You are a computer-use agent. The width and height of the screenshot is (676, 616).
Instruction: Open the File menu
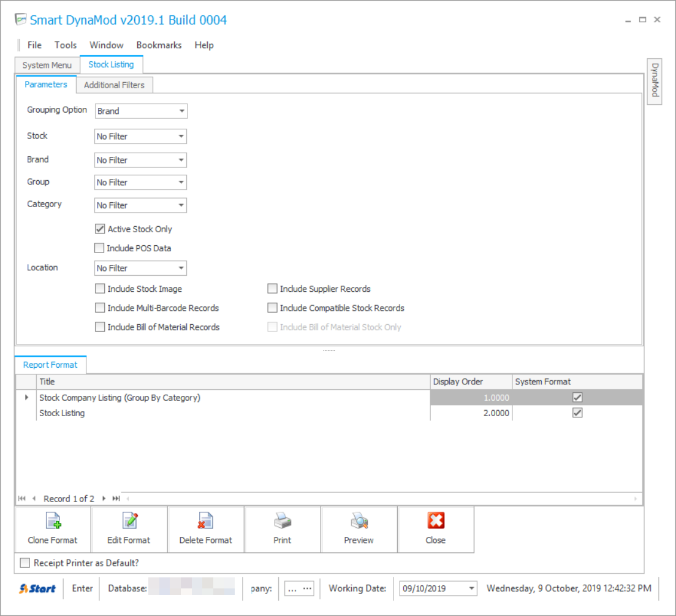click(x=34, y=45)
